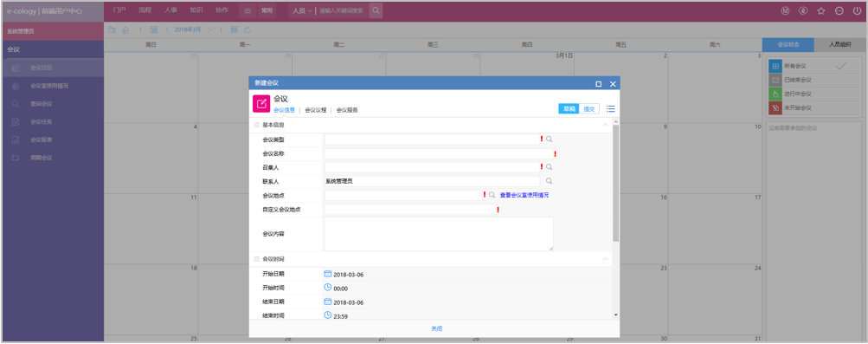
Task: Click the search magnifier beside 召集人 field
Action: point(550,166)
